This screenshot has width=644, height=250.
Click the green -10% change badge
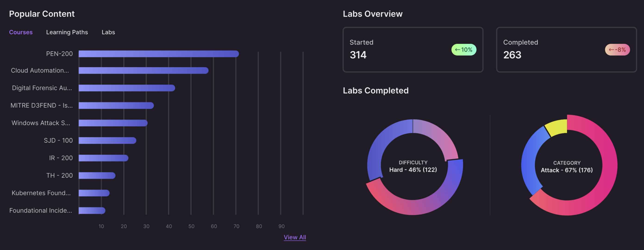point(464,50)
